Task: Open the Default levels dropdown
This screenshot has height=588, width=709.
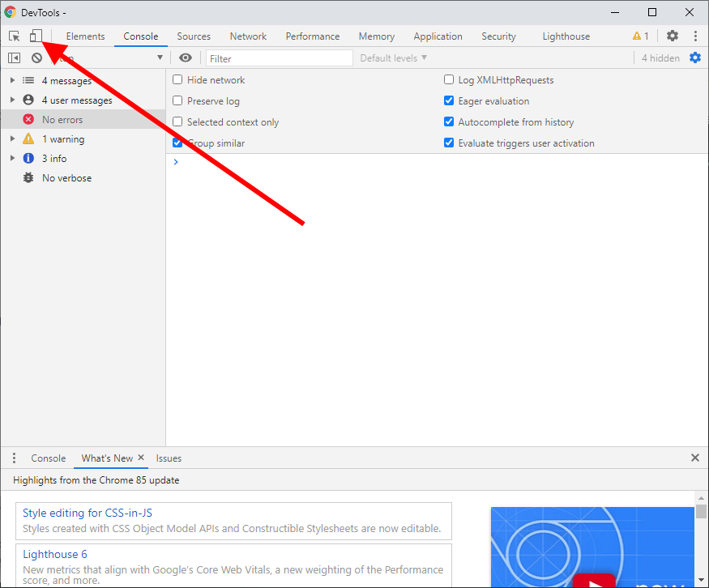Action: coord(393,58)
